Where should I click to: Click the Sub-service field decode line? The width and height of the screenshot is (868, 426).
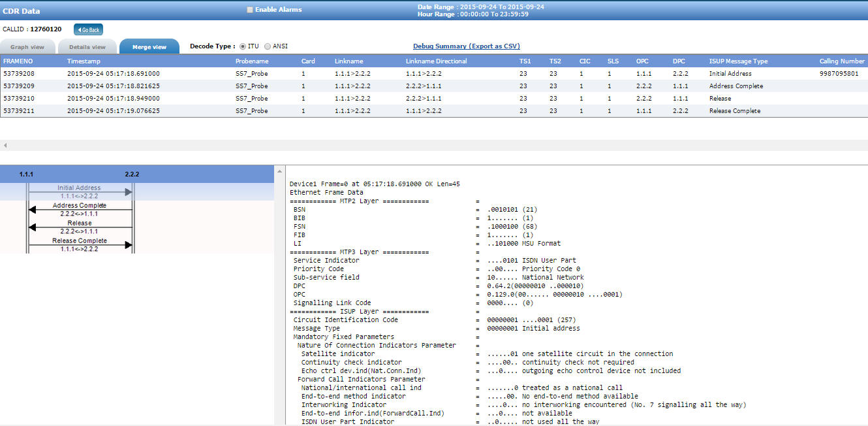coord(439,278)
